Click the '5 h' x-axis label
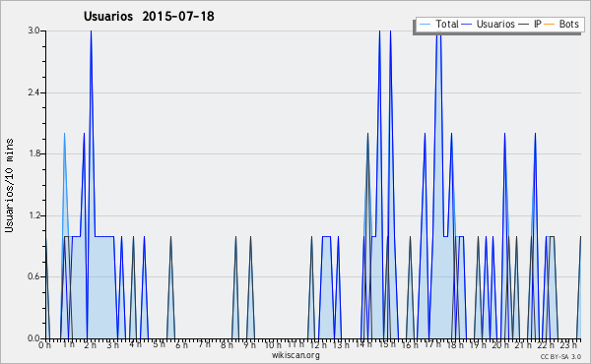This screenshot has width=591, height=364. click(159, 344)
